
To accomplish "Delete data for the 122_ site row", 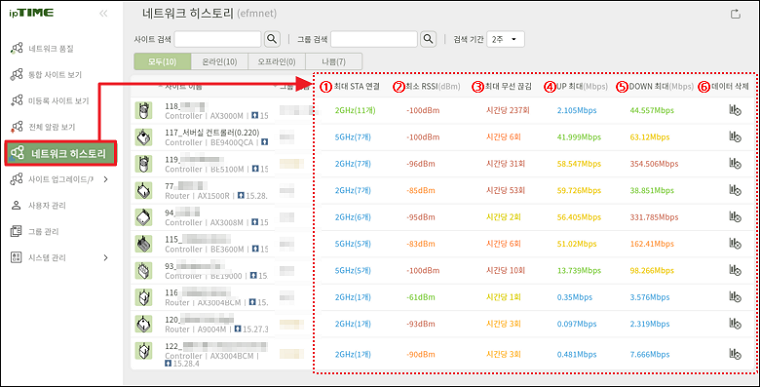I will tap(735, 355).
